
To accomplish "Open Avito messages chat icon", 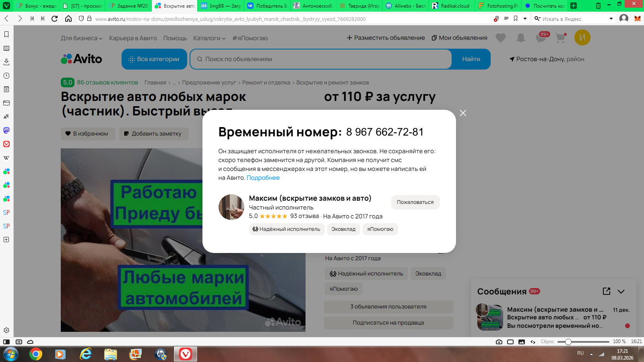I will pos(542,37).
